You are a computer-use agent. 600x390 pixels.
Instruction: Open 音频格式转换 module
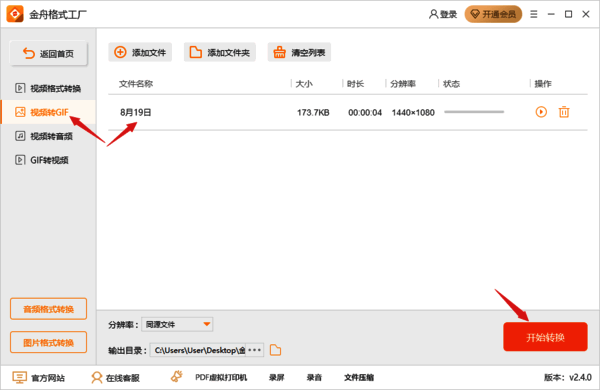[x=49, y=309]
